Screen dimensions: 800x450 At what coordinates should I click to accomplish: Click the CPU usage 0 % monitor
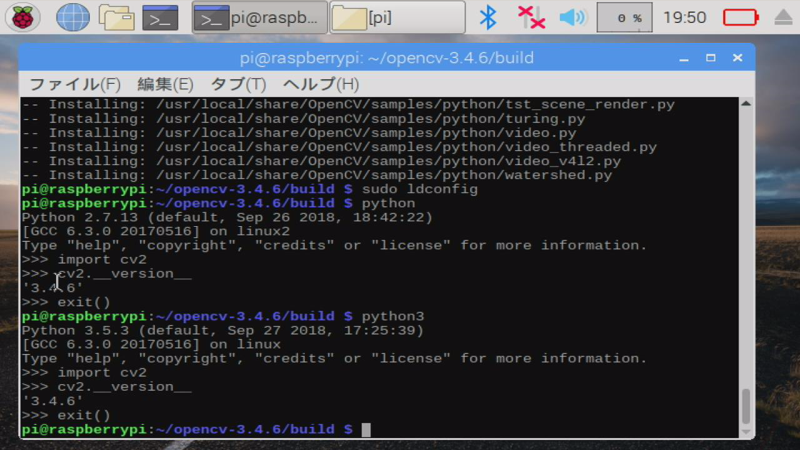click(624, 17)
